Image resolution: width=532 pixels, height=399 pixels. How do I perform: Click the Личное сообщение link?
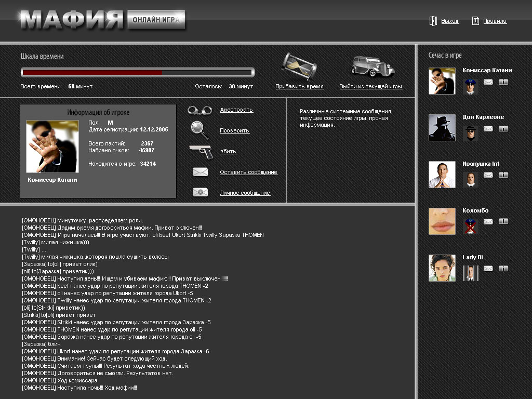click(245, 193)
